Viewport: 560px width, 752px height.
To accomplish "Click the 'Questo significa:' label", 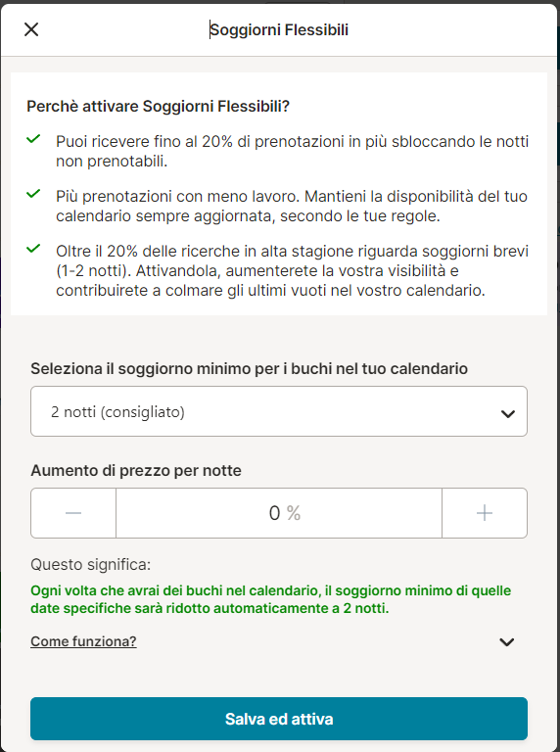I will click(91, 564).
